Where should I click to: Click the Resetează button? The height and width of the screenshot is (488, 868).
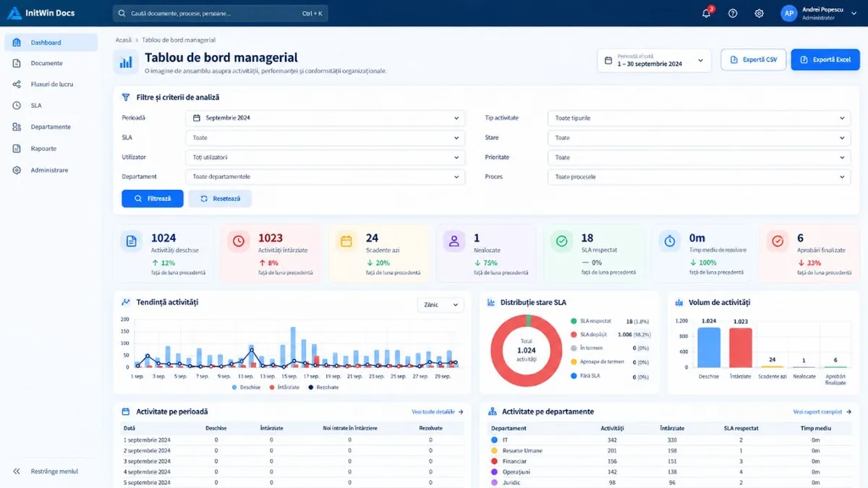[x=220, y=198]
